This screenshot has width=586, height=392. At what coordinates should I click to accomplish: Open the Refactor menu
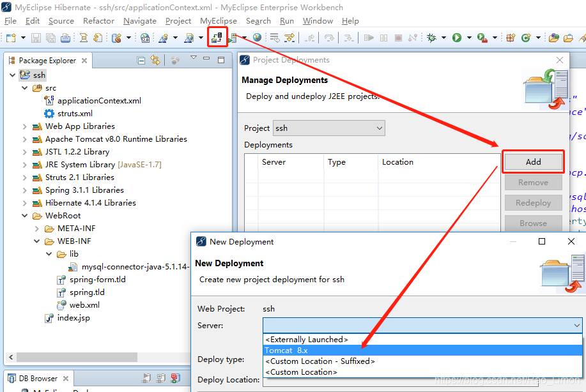click(x=98, y=21)
